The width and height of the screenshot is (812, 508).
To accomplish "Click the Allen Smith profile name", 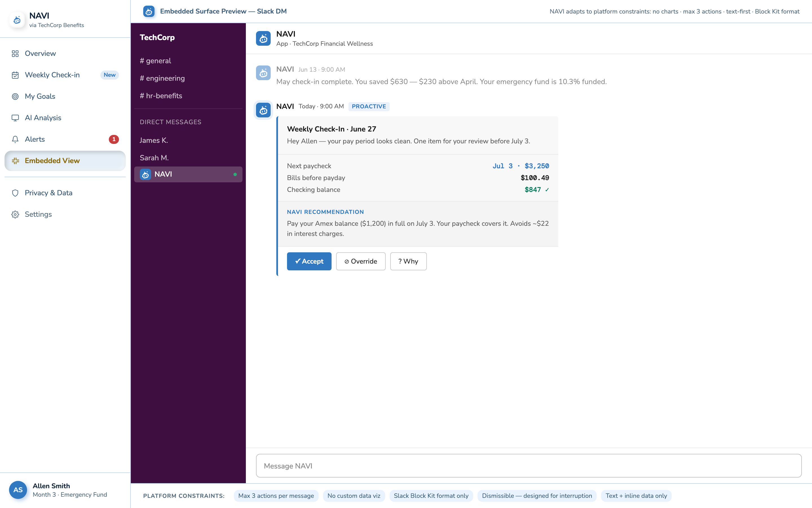I will pos(51,486).
